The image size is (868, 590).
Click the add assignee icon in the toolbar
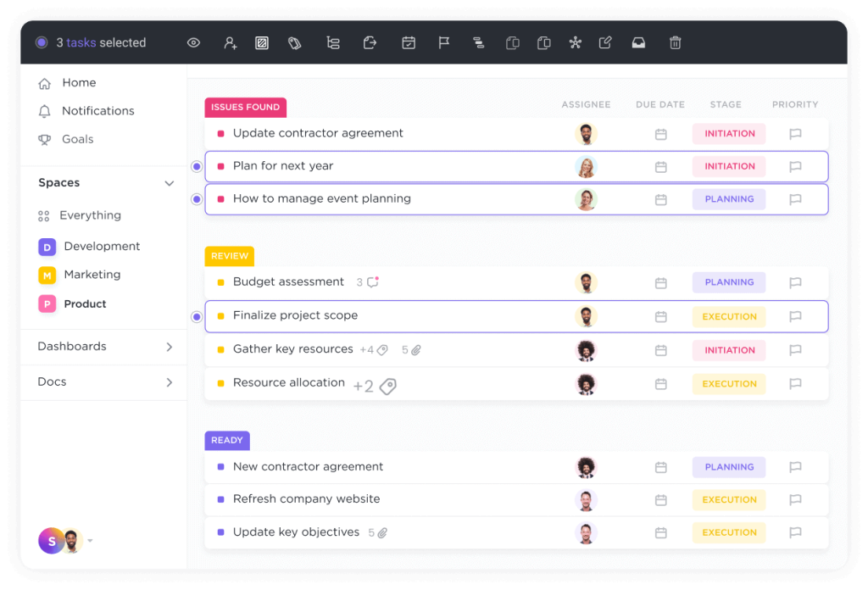[x=230, y=42]
